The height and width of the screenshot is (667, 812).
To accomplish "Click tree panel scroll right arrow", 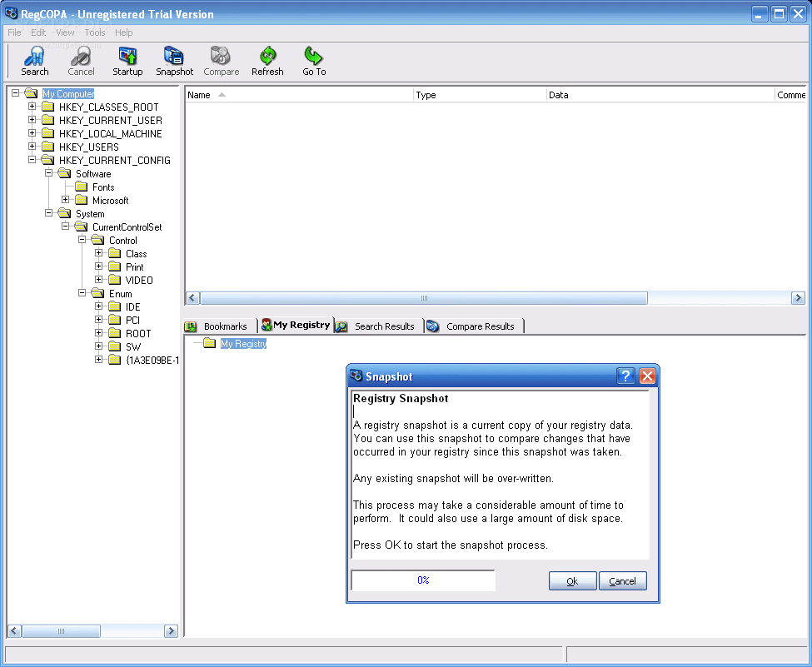I will pyautogui.click(x=171, y=630).
